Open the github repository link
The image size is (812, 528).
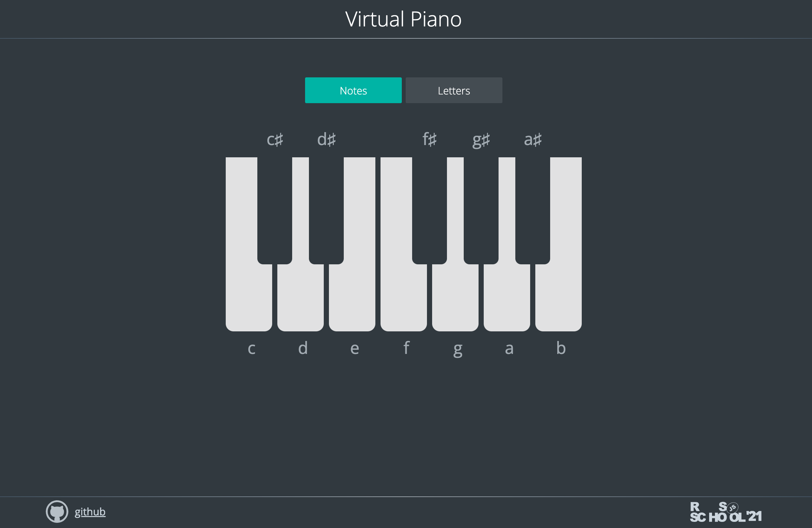[90, 511]
